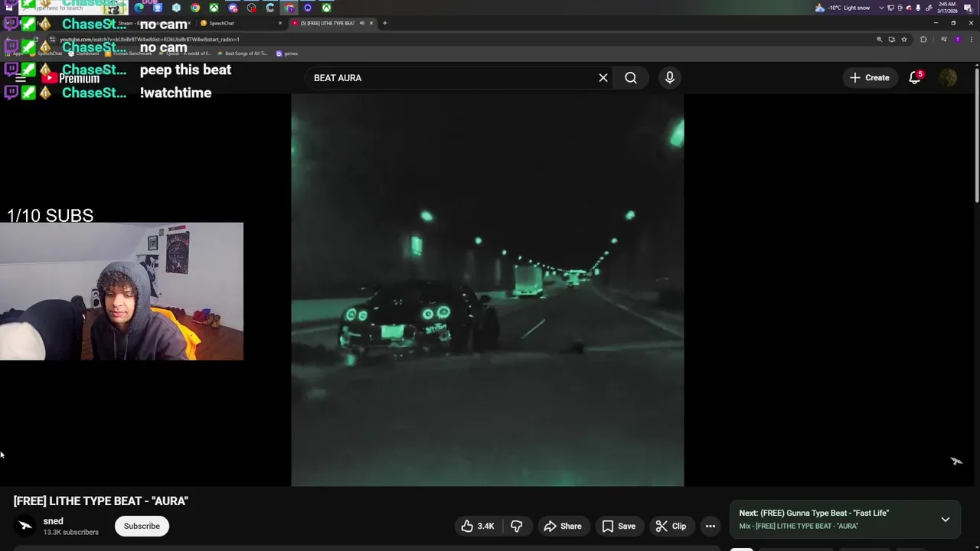The height and width of the screenshot is (551, 980).
Task: Start voice search with the microphone icon
Action: click(670, 77)
